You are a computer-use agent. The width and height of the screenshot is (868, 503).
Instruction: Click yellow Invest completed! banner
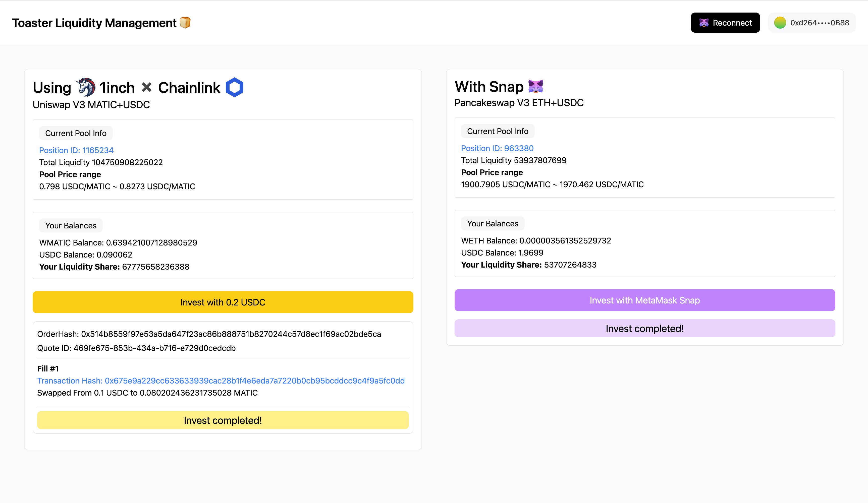point(223,420)
